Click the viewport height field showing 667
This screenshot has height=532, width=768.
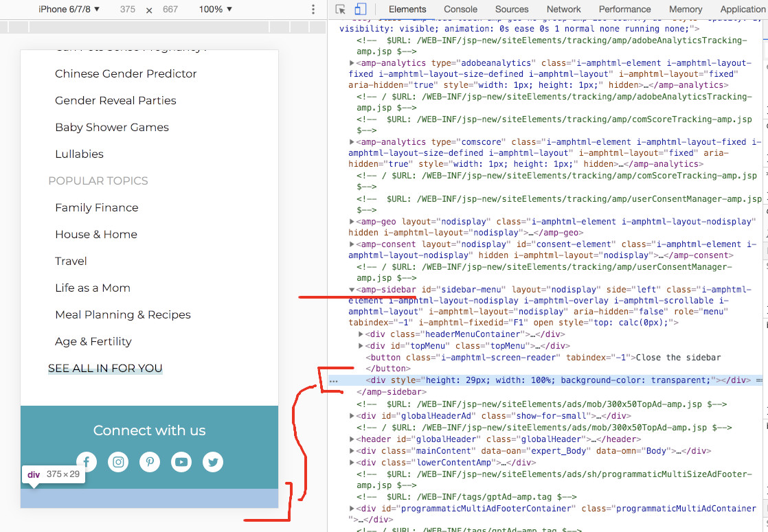[170, 10]
